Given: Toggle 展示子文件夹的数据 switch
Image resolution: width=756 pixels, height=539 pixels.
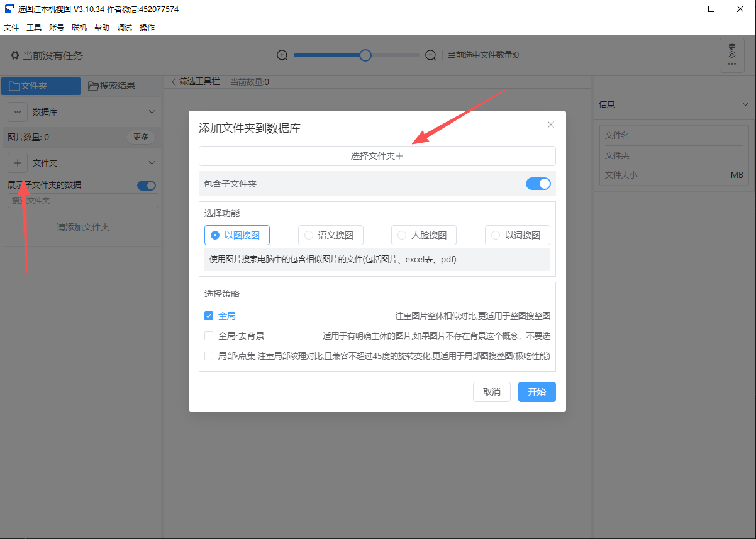Looking at the screenshot, I should click(146, 186).
